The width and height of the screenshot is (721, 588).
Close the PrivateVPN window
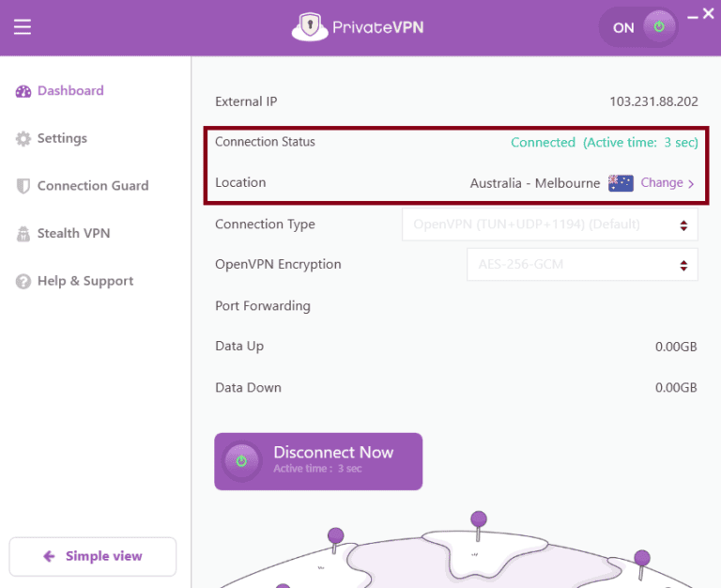[709, 14]
